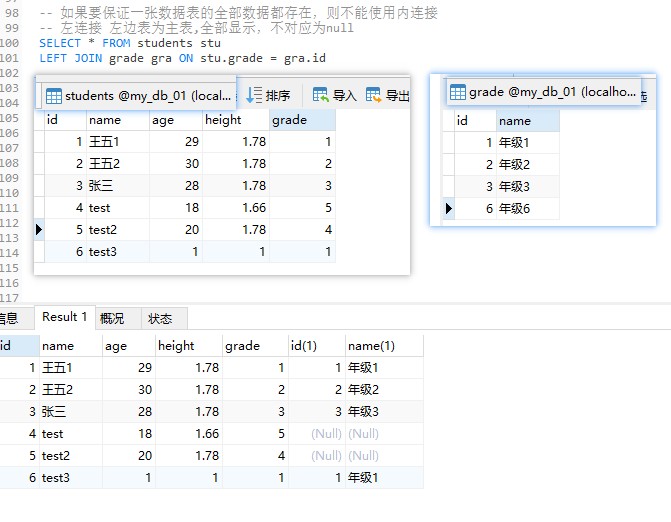Click the row marker arrow beside 年级6 row

click(448, 209)
